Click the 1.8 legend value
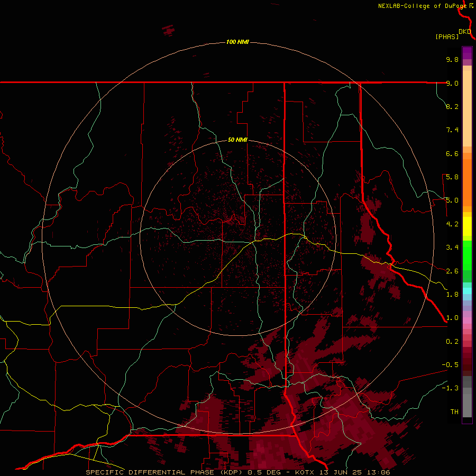This screenshot has height=476, width=476. coord(452,295)
